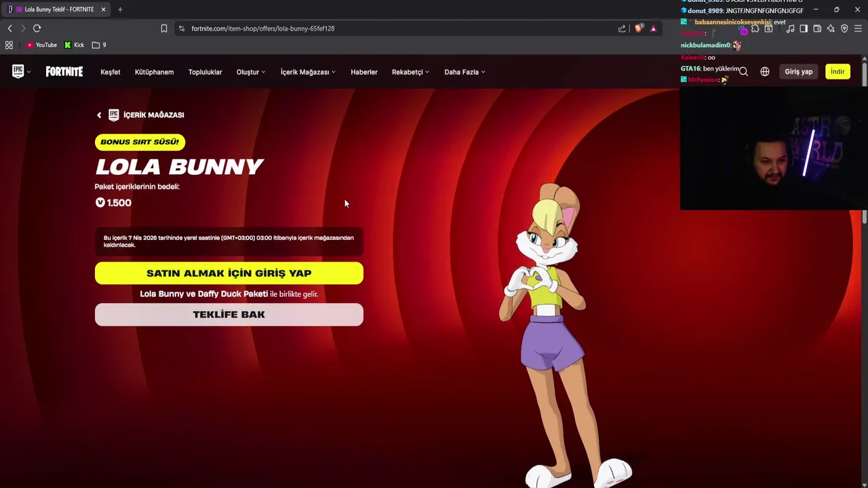Screen dimensions: 868x488
Task: Click the Fortnite logo
Action: [64, 72]
